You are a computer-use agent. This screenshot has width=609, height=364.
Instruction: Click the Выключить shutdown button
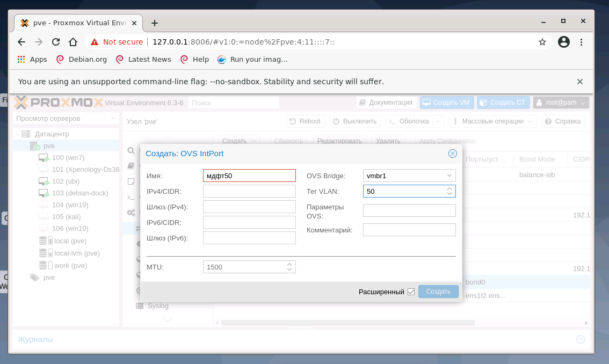(x=355, y=121)
